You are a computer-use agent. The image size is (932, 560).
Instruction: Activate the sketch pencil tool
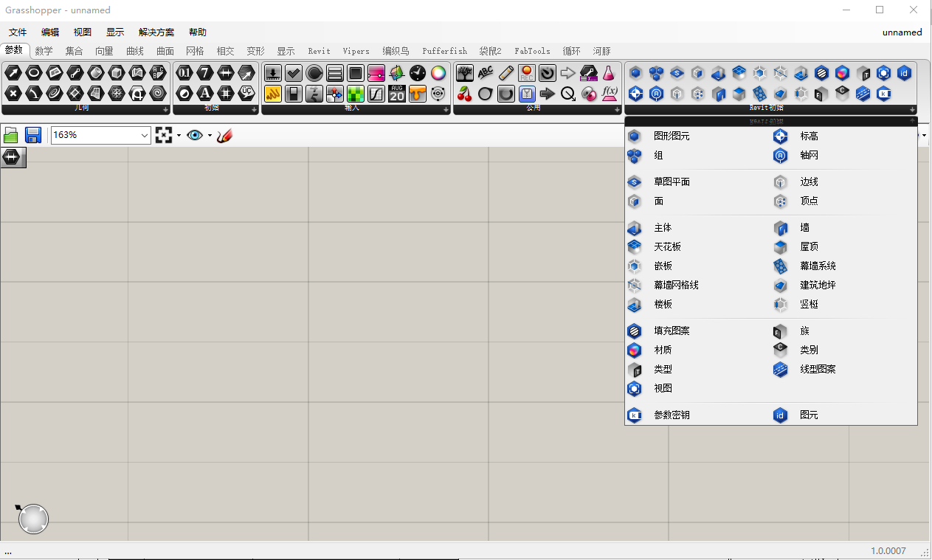pyautogui.click(x=225, y=135)
